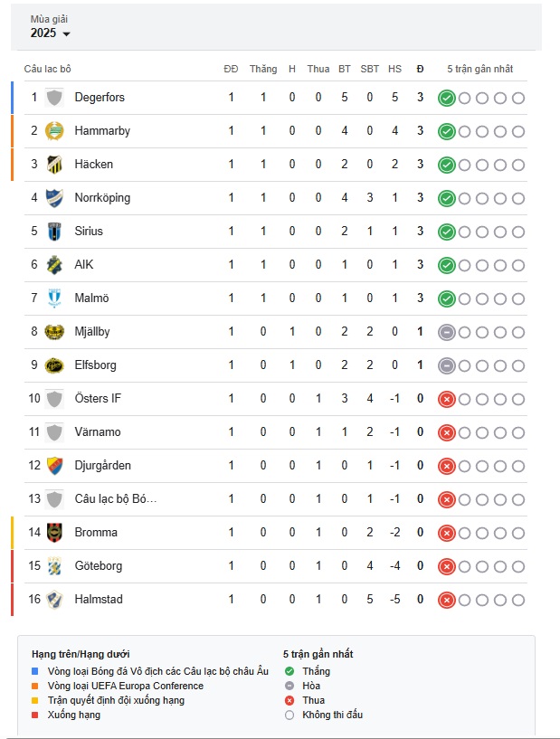Click Degerfors green win result indicator
Image resolution: width=560 pixels, height=739 pixels.
pos(446,98)
